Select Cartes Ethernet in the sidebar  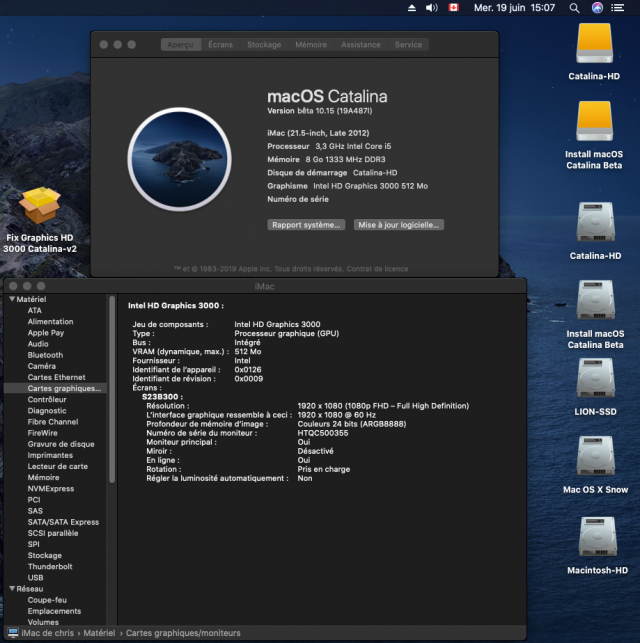[x=57, y=377]
